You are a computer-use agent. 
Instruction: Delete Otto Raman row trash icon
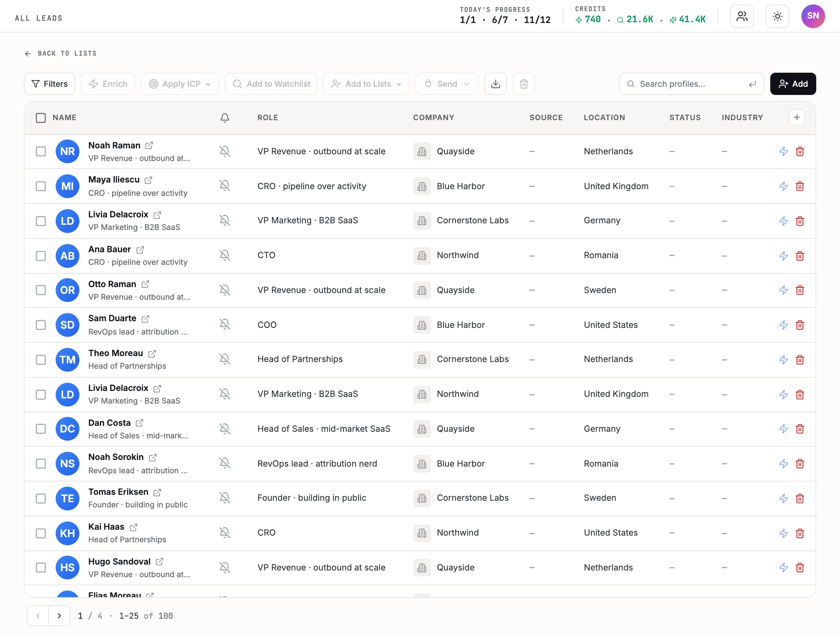800,290
